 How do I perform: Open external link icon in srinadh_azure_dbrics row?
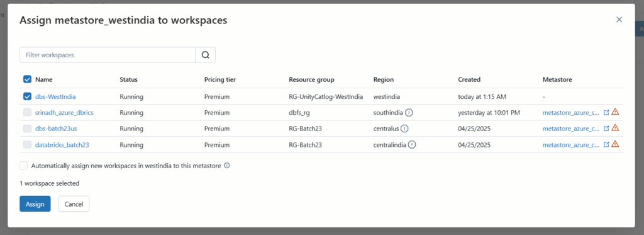click(606, 112)
